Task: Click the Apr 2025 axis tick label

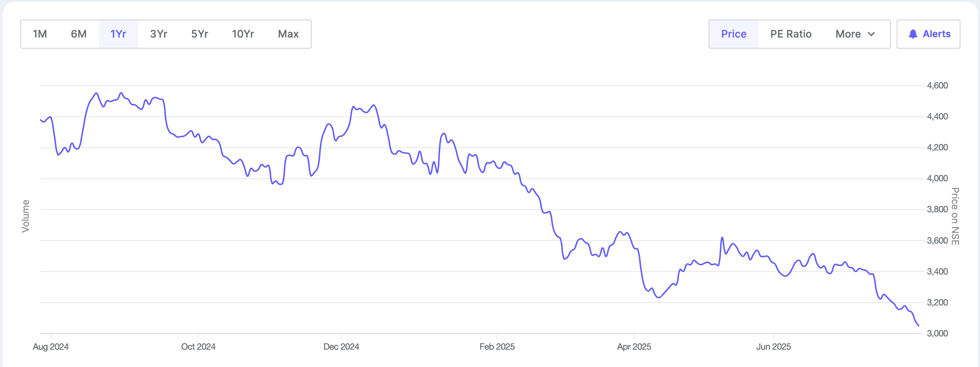Action: tap(634, 346)
